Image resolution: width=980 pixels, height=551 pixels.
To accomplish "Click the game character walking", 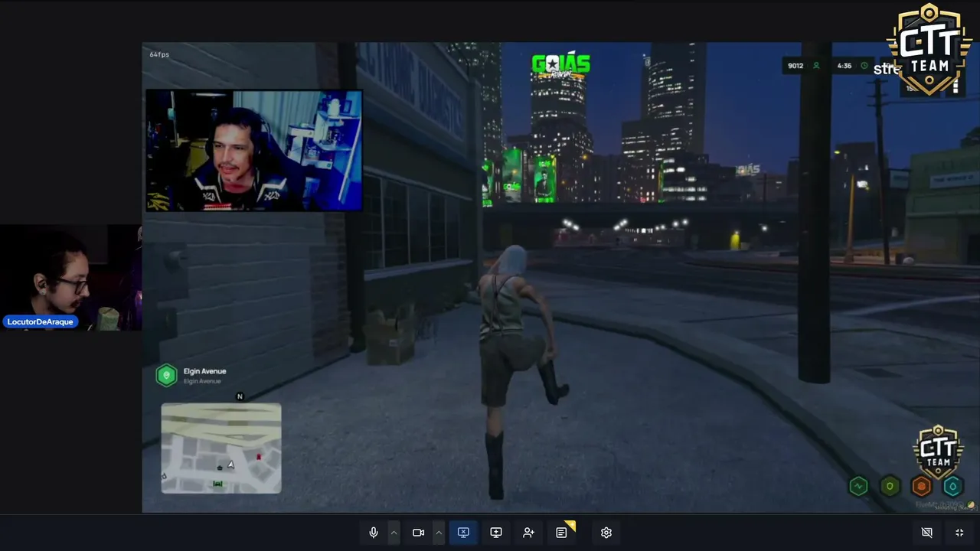I will (x=518, y=373).
